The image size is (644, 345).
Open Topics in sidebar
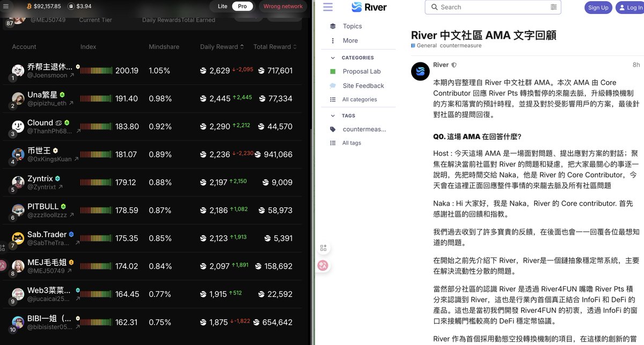coord(353,26)
